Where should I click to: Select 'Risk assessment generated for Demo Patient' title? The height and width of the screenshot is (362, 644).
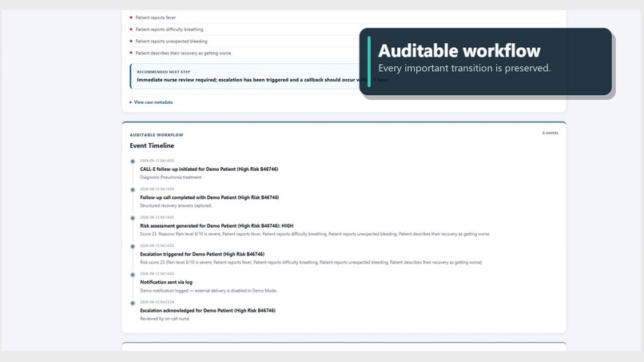pyautogui.click(x=217, y=225)
